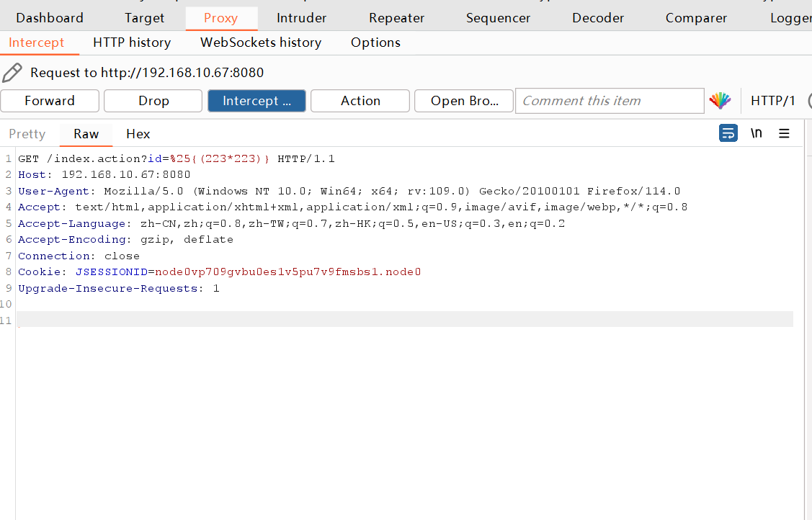
Task: Switch to the Hex view tab
Action: pos(138,134)
